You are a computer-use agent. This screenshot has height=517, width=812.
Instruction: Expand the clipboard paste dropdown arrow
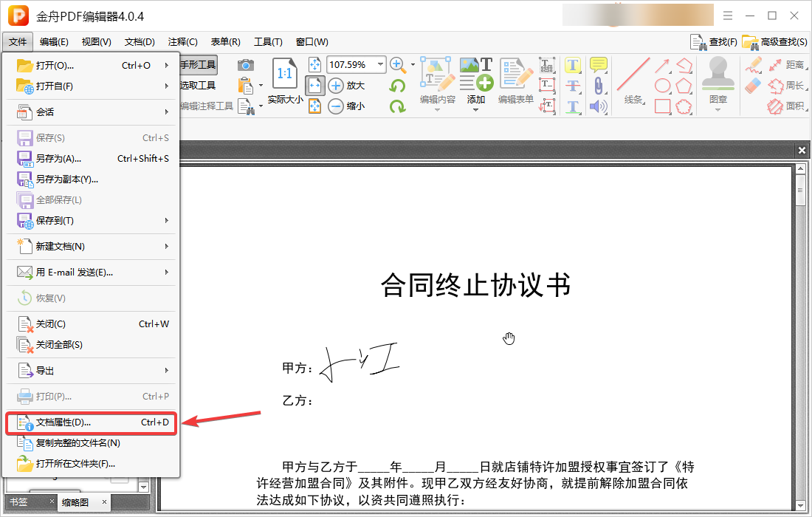[x=261, y=86]
